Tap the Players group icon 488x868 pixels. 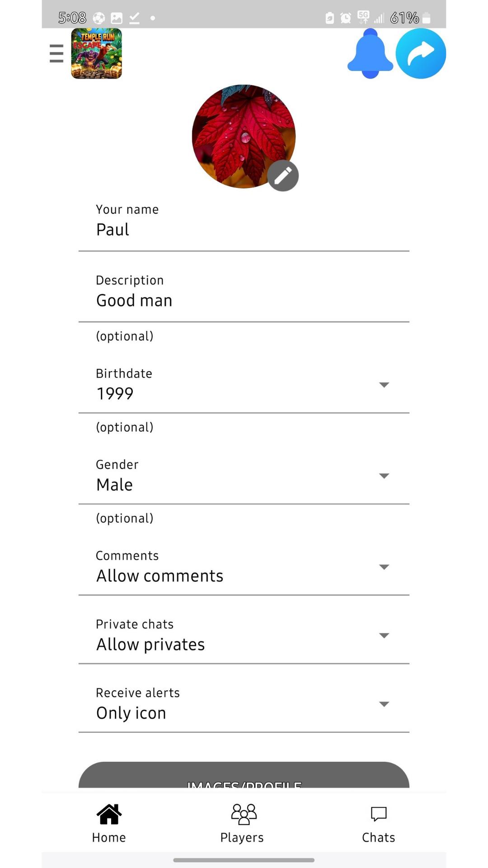coord(244,814)
